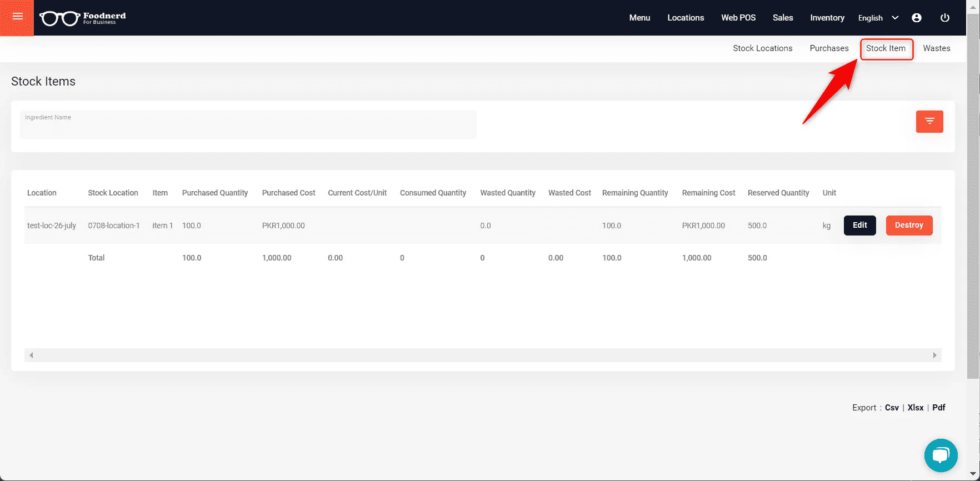This screenshot has width=980, height=481.
Task: Click the Consumed Quantity column header
Action: 433,193
